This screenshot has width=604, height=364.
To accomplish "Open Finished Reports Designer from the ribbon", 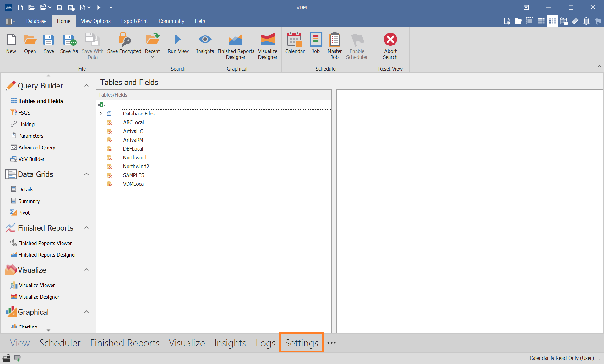I will pos(236,46).
